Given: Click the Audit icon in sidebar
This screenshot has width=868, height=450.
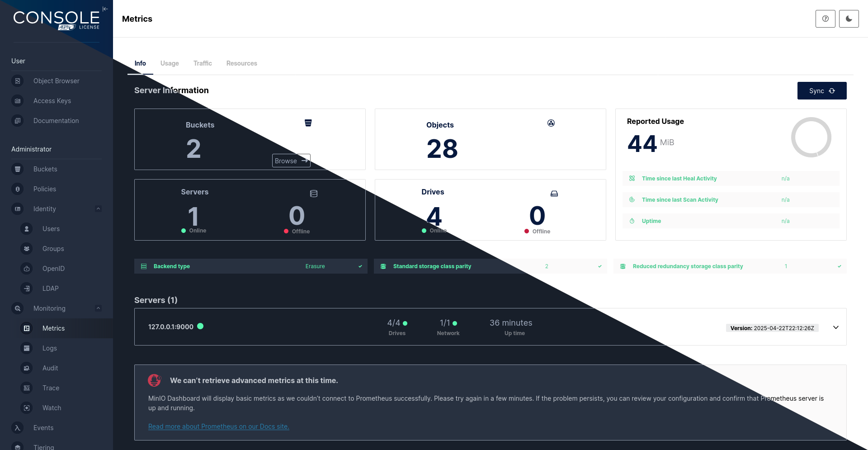Looking at the screenshot, I should point(27,368).
